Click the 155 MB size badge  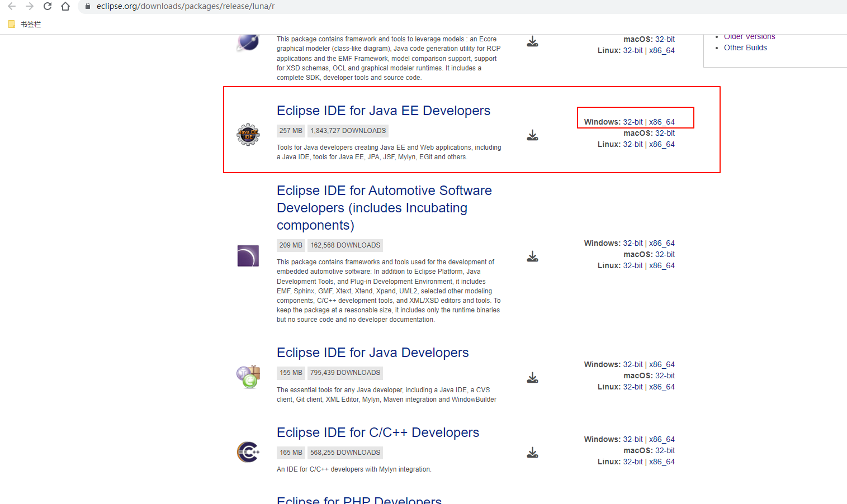tap(291, 373)
